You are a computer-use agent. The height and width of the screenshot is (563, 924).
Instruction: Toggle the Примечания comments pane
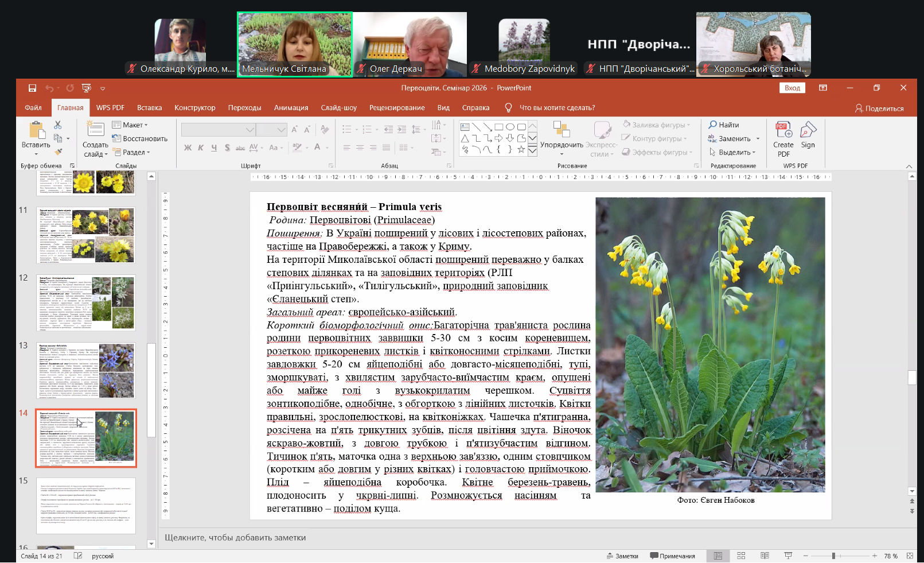(672, 556)
